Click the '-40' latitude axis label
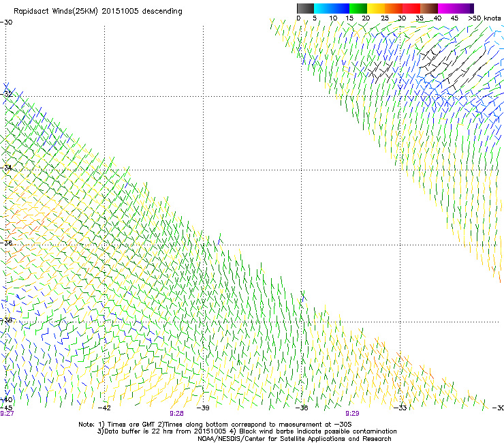The image size is (504, 443). 6,399
